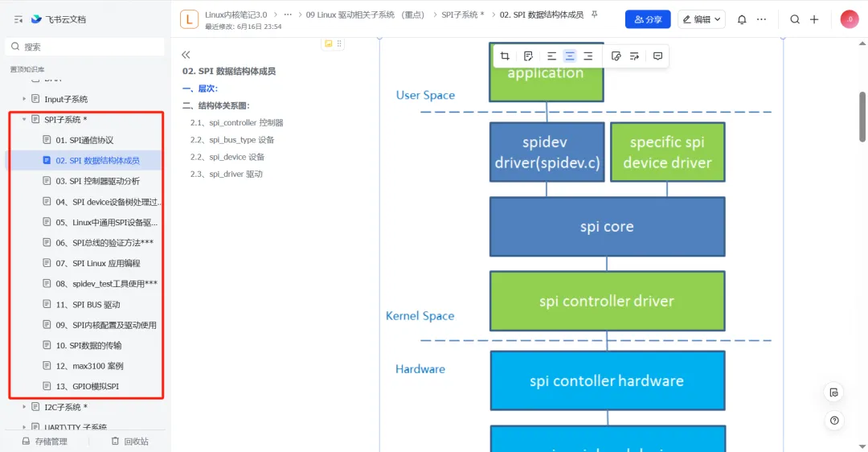868x452 pixels.
Task: Open the I2C子系统 * page
Action: [65, 407]
